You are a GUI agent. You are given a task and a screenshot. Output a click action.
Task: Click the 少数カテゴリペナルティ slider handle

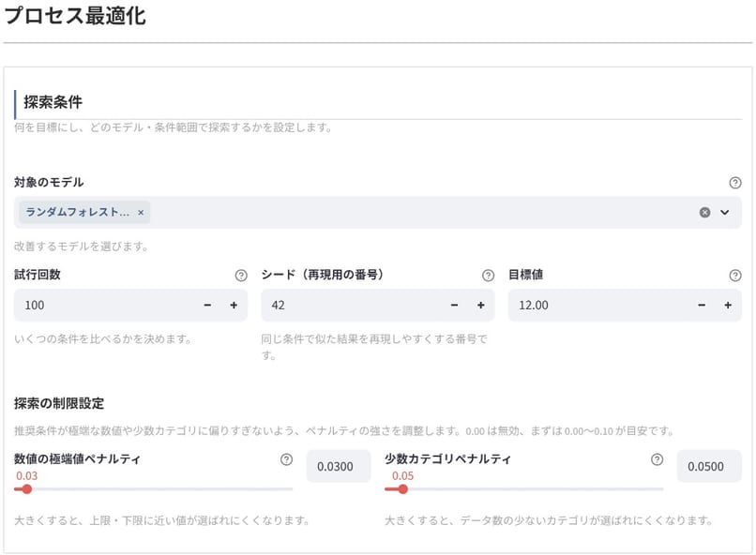(403, 489)
